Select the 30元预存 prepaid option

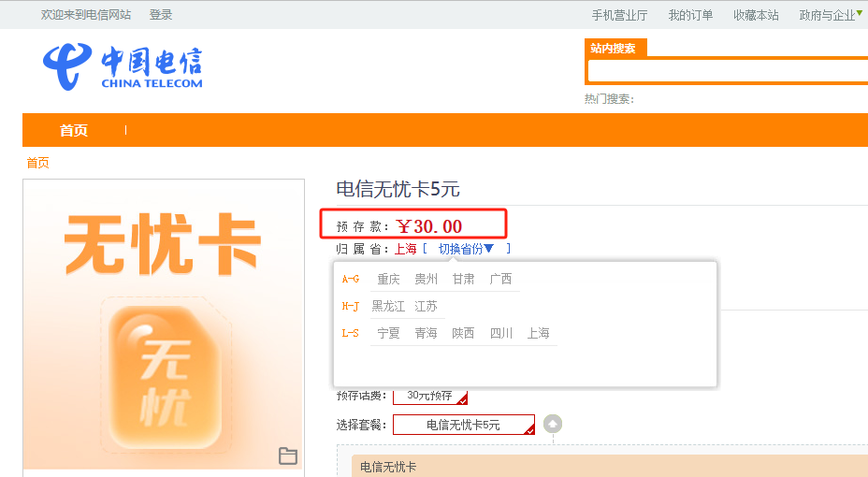430,396
